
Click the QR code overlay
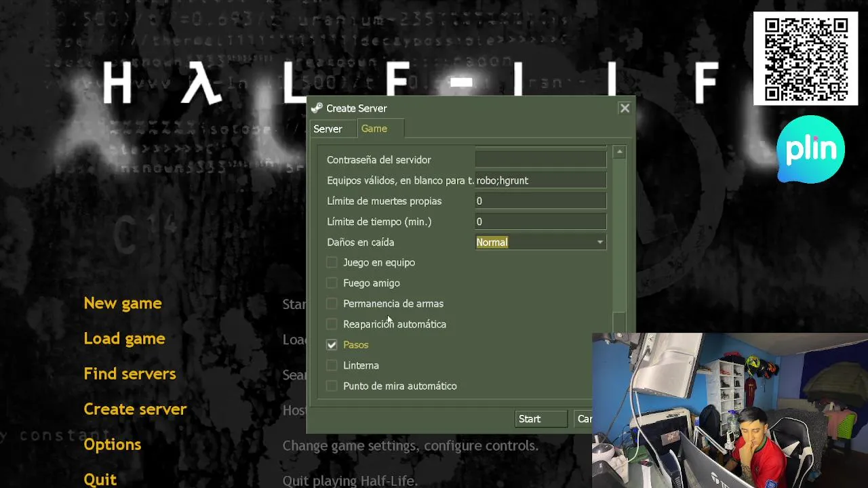point(806,58)
